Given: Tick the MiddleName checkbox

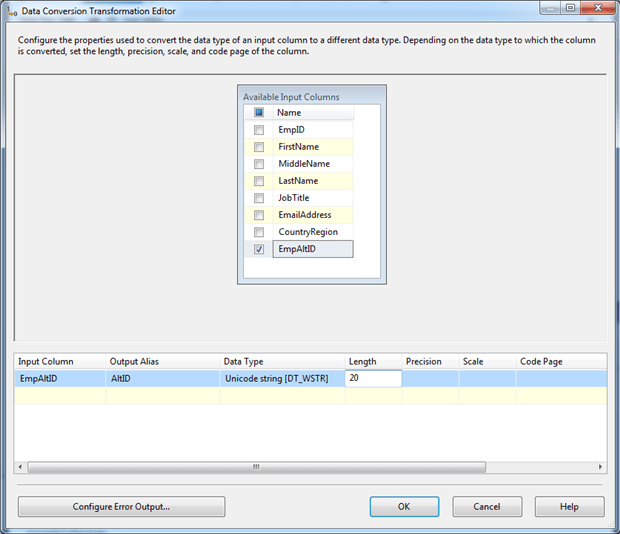Looking at the screenshot, I should (259, 164).
